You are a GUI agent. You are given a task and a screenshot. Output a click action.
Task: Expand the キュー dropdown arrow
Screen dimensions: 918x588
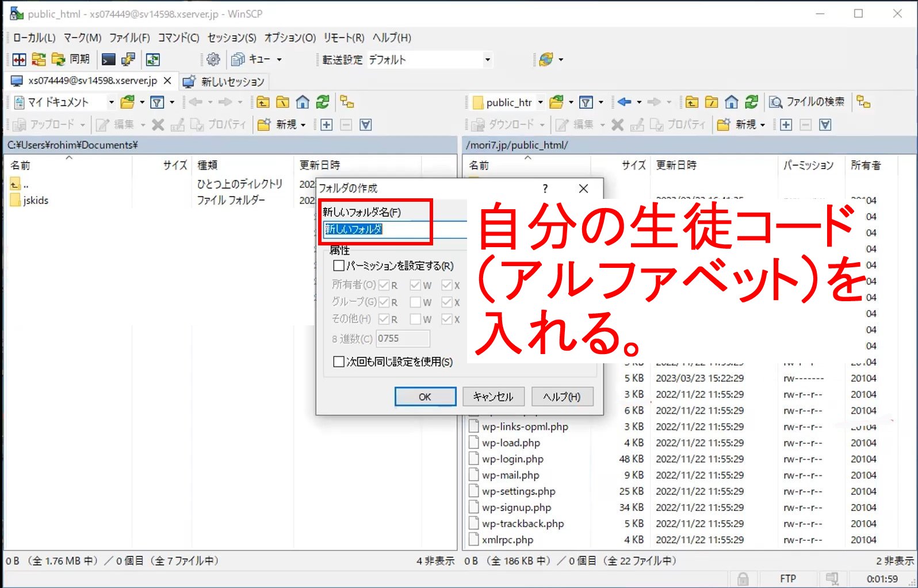[280, 59]
